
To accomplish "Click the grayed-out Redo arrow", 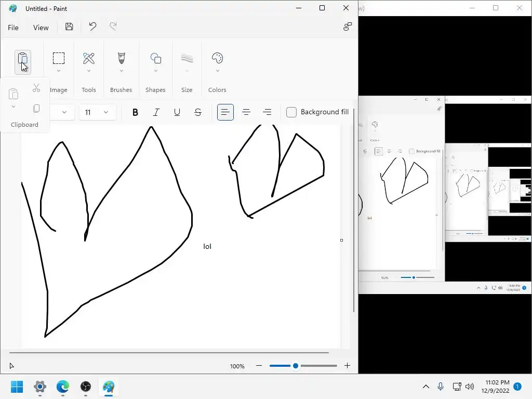I will click(113, 26).
